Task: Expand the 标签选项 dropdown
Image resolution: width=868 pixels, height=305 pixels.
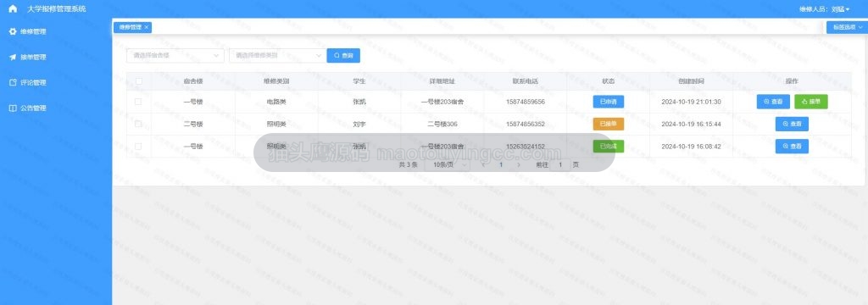Action: pos(848,27)
